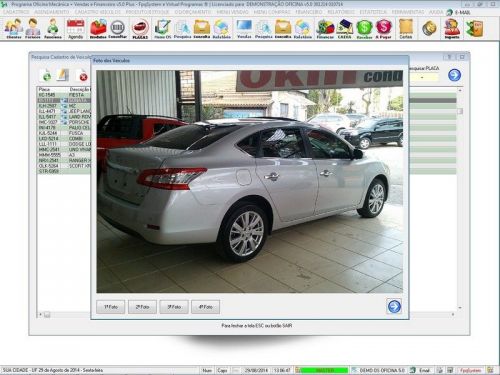Image resolution: width=500 pixels, height=375 pixels.
Task: Show the 1ª Foto of the vehicle
Action: (x=111, y=307)
